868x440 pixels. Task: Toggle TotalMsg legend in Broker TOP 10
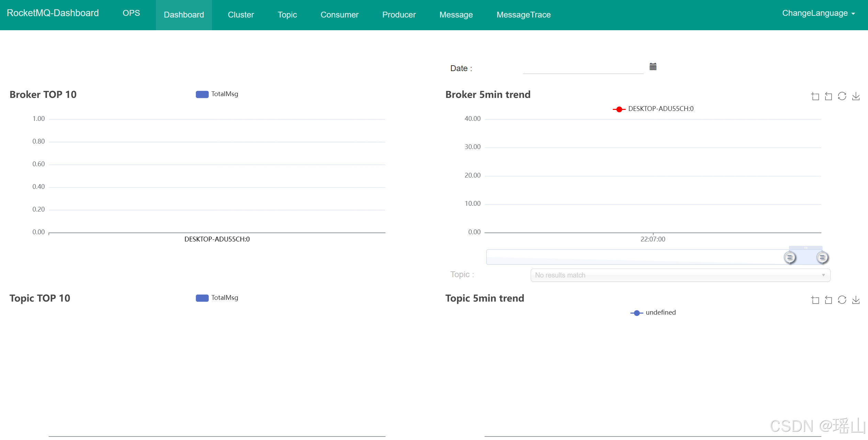coord(217,94)
